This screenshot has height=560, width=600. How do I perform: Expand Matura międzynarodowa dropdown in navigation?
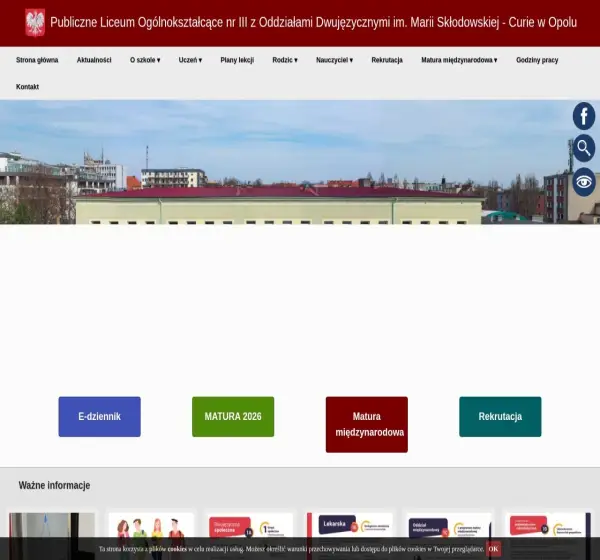[459, 60]
